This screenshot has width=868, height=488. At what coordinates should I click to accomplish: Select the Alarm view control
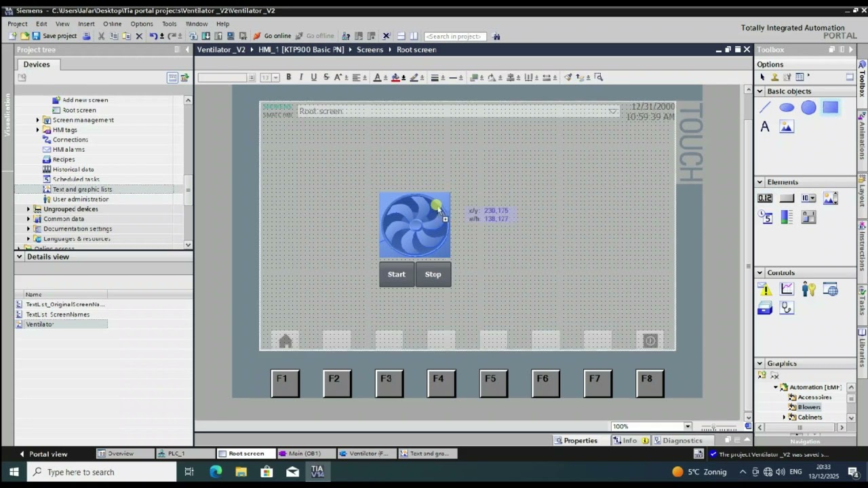coord(765,289)
